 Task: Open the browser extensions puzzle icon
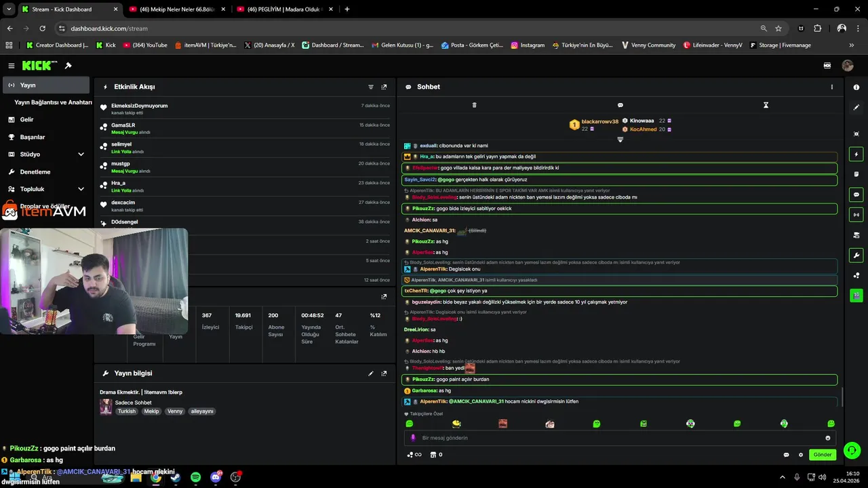817,28
